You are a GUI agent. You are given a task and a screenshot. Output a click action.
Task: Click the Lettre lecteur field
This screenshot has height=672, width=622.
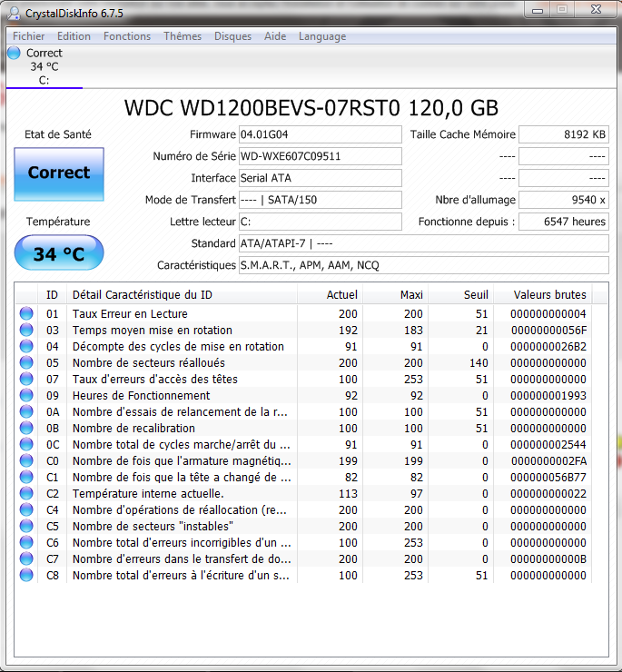pyautogui.click(x=321, y=222)
